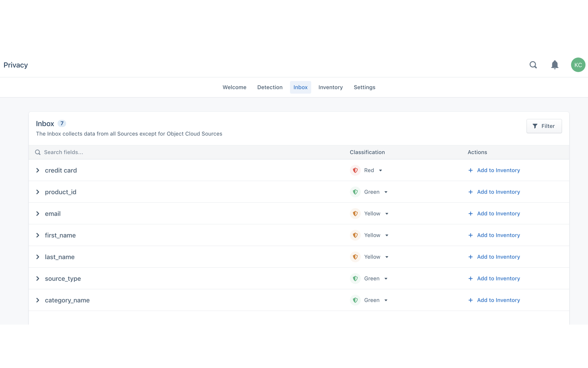Click the plus icon beside credit card's Add to Inventory
This screenshot has width=588, height=368.
[470, 170]
